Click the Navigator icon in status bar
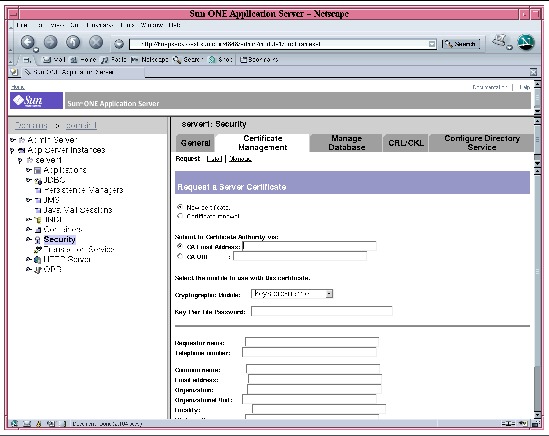 click(14, 423)
